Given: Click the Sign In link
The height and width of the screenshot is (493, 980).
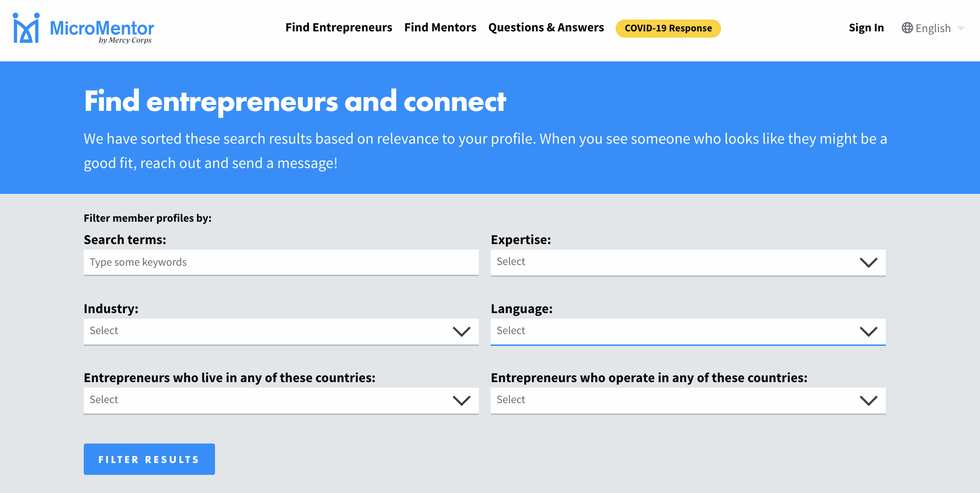Looking at the screenshot, I should pos(866,27).
